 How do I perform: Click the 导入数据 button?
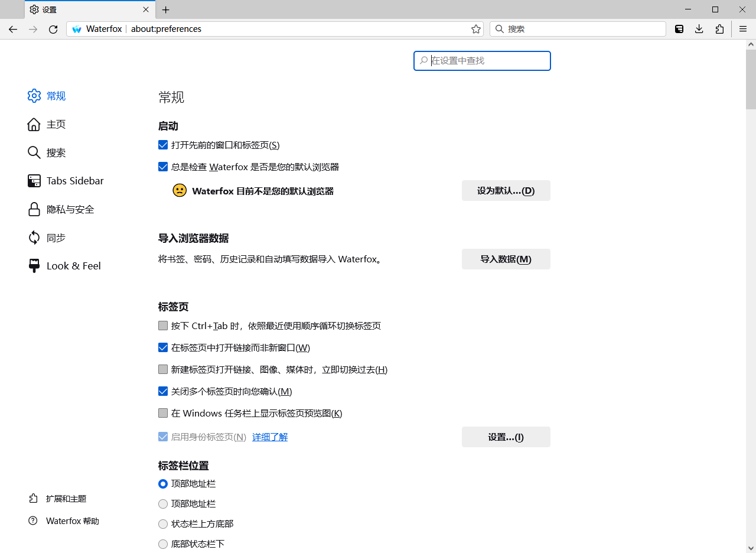click(x=506, y=259)
